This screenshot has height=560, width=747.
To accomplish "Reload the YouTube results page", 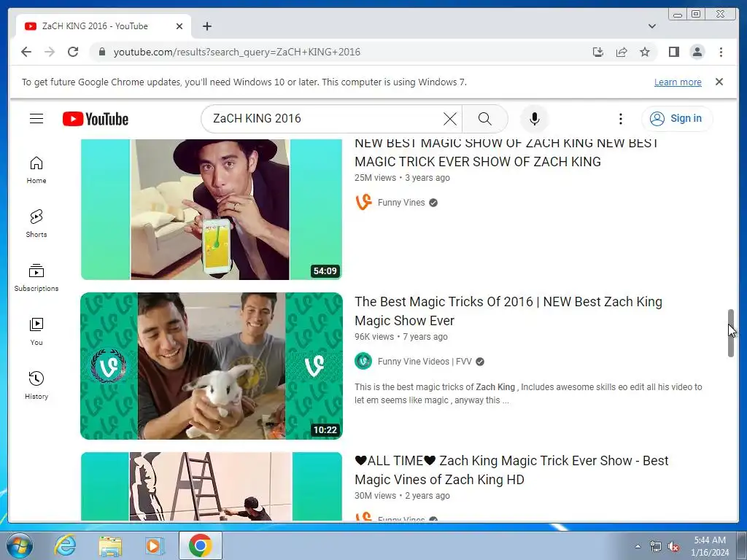I will pos(73,52).
